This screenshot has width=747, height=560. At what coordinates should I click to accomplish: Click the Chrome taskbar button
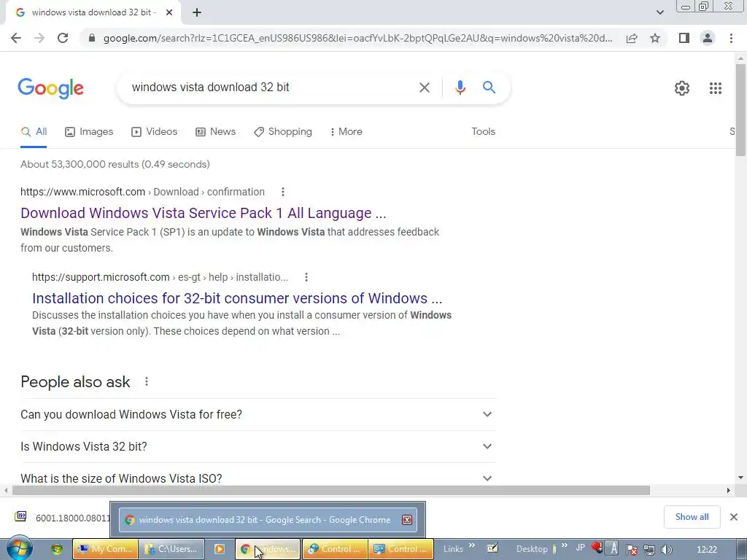268,549
